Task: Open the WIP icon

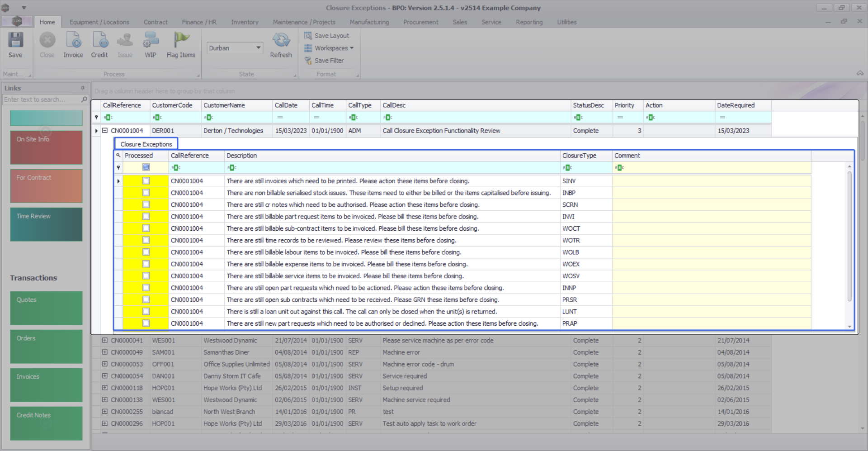Action: pos(151,44)
